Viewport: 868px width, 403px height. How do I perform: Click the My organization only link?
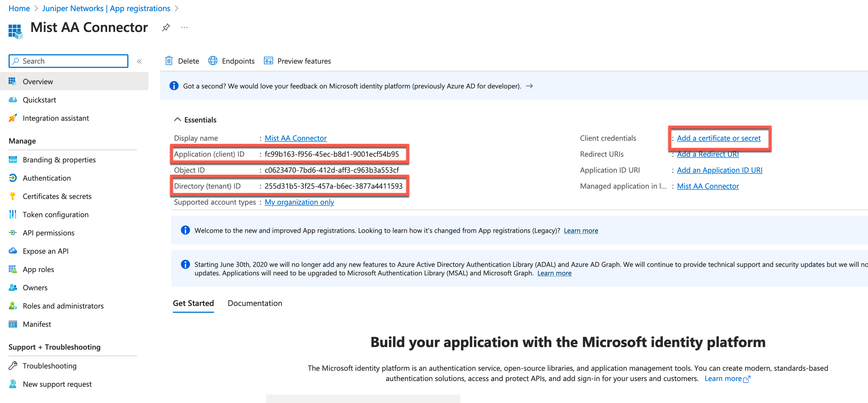[x=299, y=202]
